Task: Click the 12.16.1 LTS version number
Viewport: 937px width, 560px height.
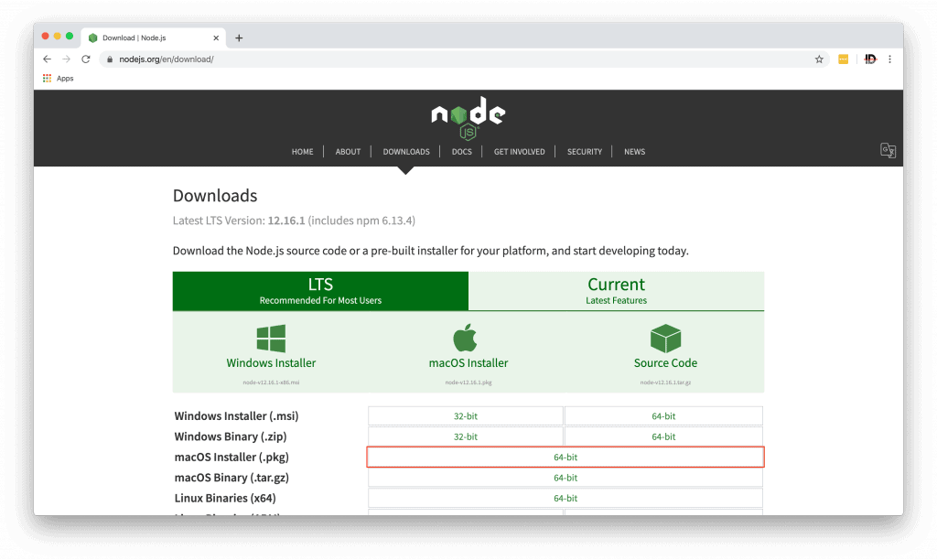Action: [x=286, y=221]
